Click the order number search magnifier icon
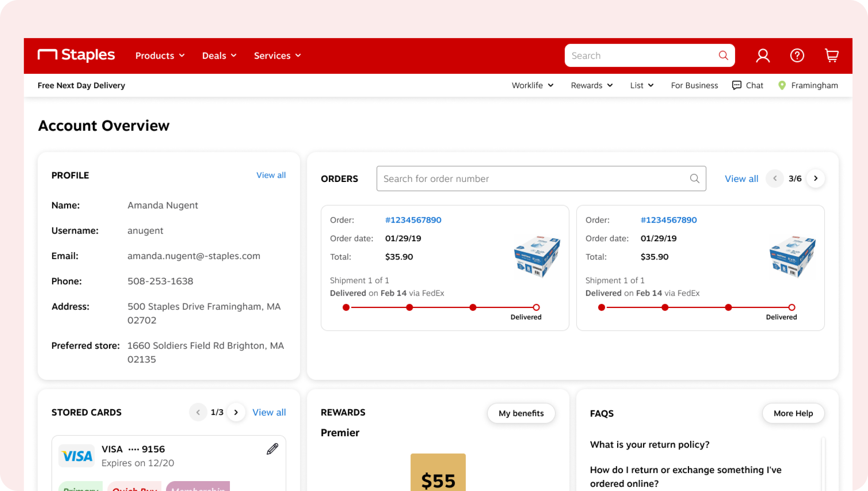 [x=694, y=179]
